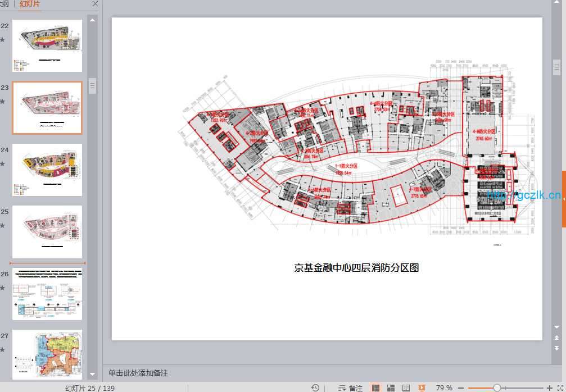Go to previous slide using double-up arrow
The width and height of the screenshot is (566, 392).
[556, 338]
